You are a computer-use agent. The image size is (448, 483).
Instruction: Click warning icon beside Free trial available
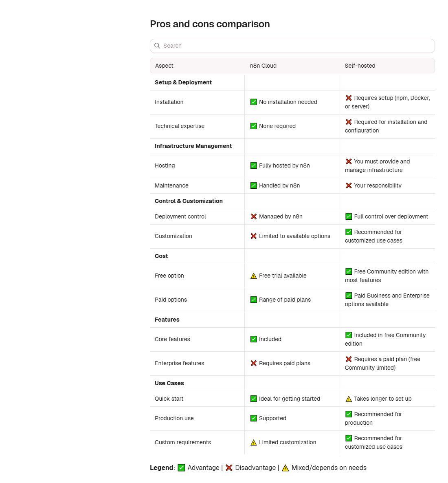[254, 276]
